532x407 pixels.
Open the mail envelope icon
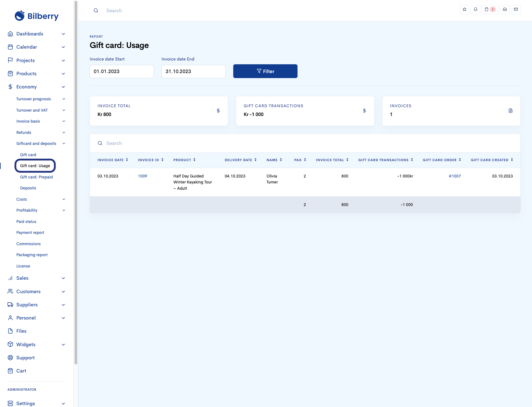[516, 9]
